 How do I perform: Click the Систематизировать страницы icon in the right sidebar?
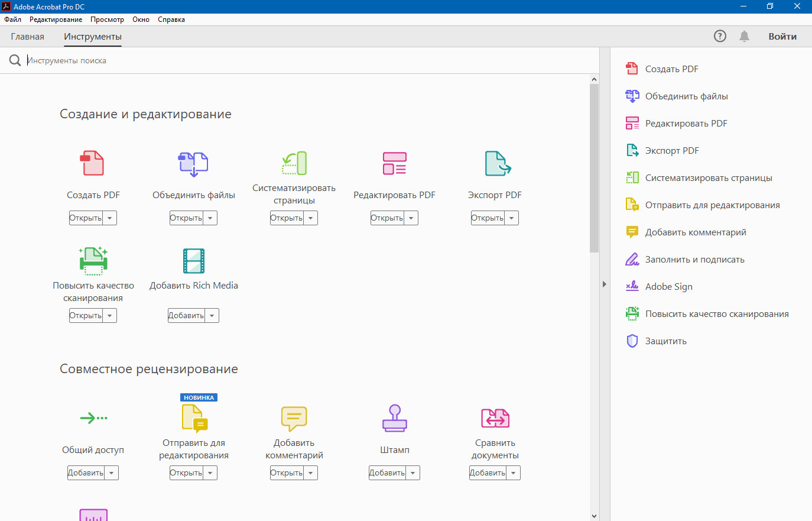[x=632, y=177]
